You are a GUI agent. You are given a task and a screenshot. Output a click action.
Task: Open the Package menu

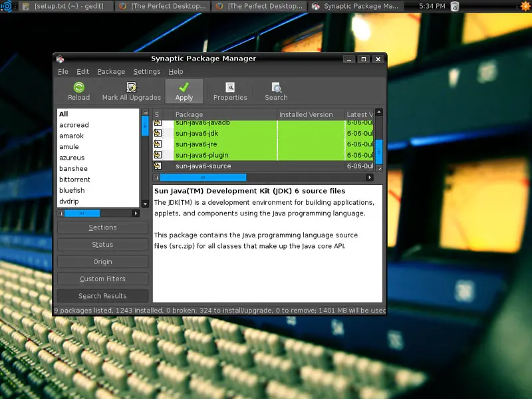pos(111,72)
